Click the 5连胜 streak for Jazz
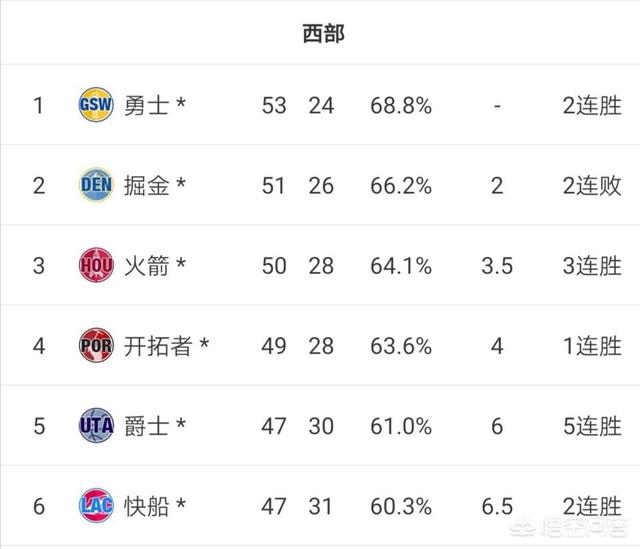The height and width of the screenshot is (549, 640). [592, 426]
